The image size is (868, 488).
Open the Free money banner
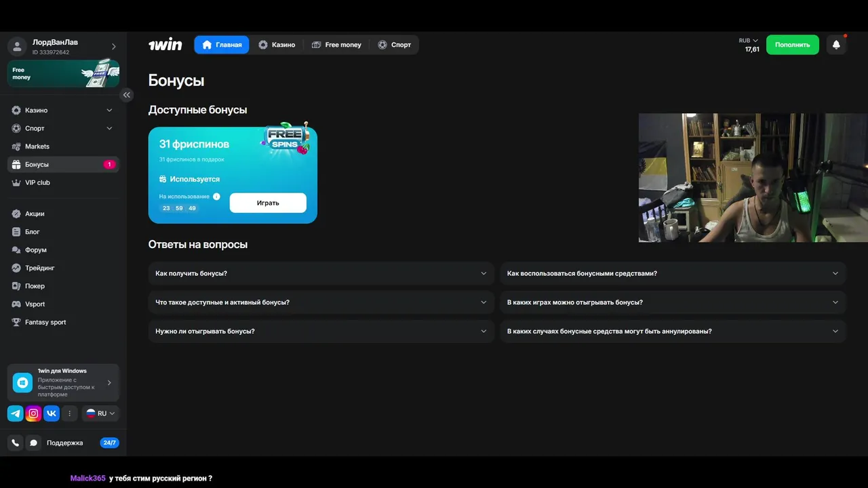[63, 73]
